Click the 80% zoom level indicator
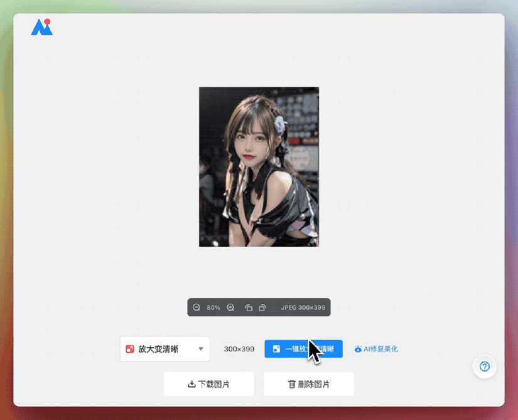The height and width of the screenshot is (420, 518). 213,308
